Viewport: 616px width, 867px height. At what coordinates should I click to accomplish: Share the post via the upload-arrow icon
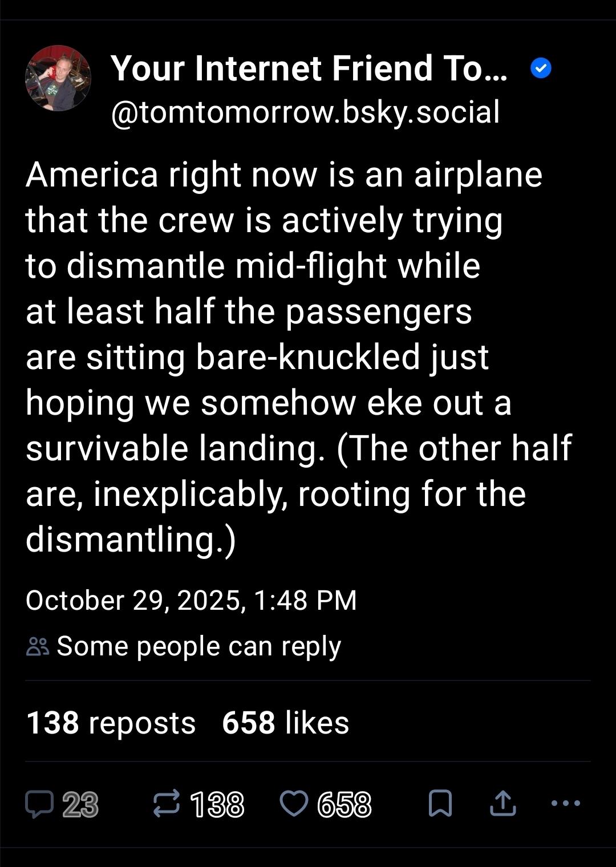coord(503,804)
